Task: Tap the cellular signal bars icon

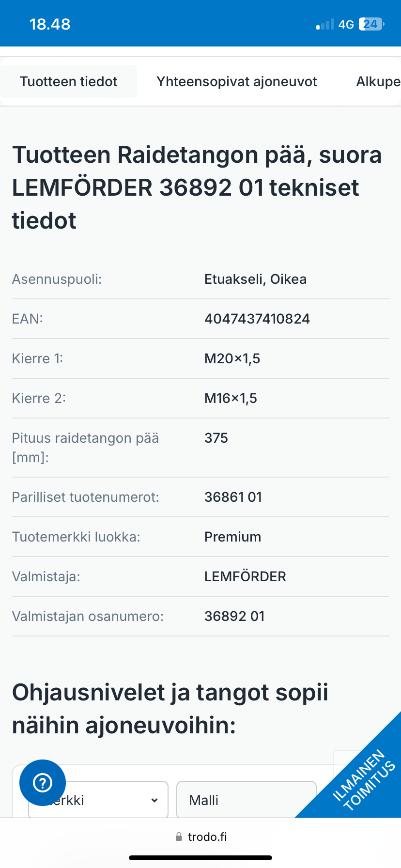Action: [x=325, y=24]
